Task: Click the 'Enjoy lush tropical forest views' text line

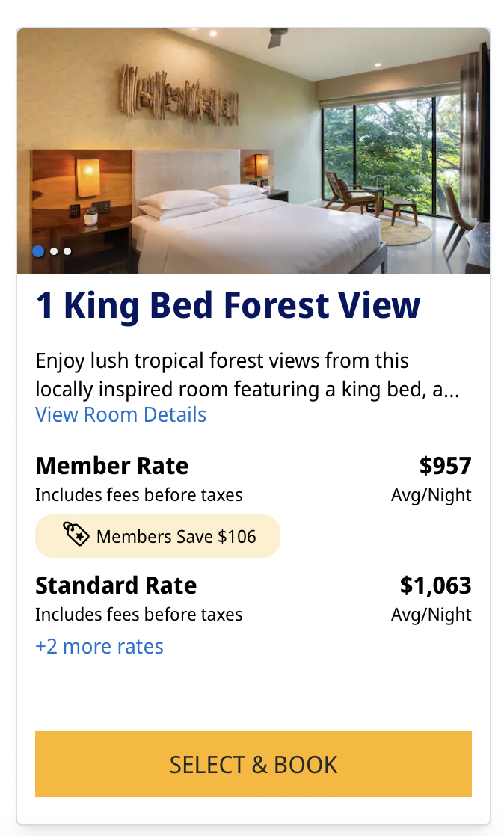Action: pyautogui.click(x=222, y=361)
